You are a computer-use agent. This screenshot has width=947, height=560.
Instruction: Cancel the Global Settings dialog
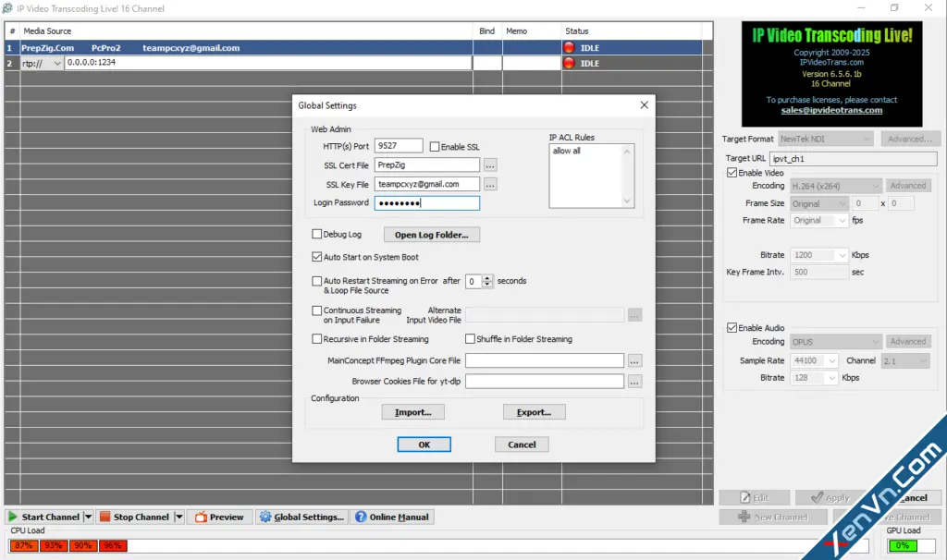tap(522, 444)
